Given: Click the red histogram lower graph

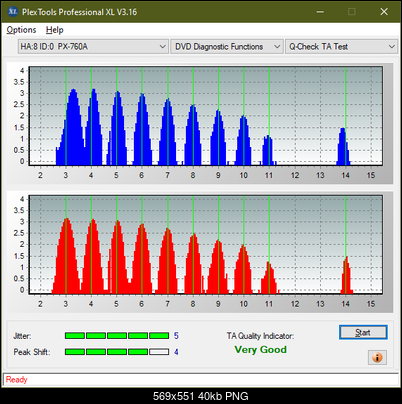Looking at the screenshot, I should (206, 245).
